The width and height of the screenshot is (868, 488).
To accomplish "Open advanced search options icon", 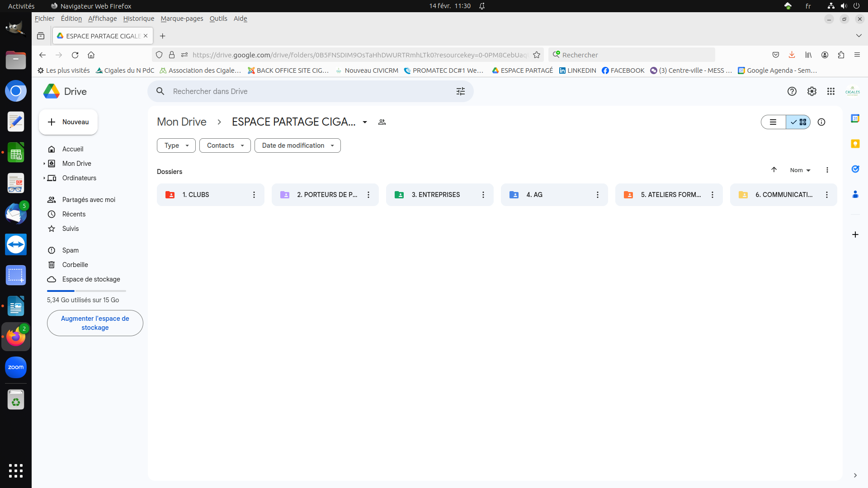I will click(x=460, y=91).
